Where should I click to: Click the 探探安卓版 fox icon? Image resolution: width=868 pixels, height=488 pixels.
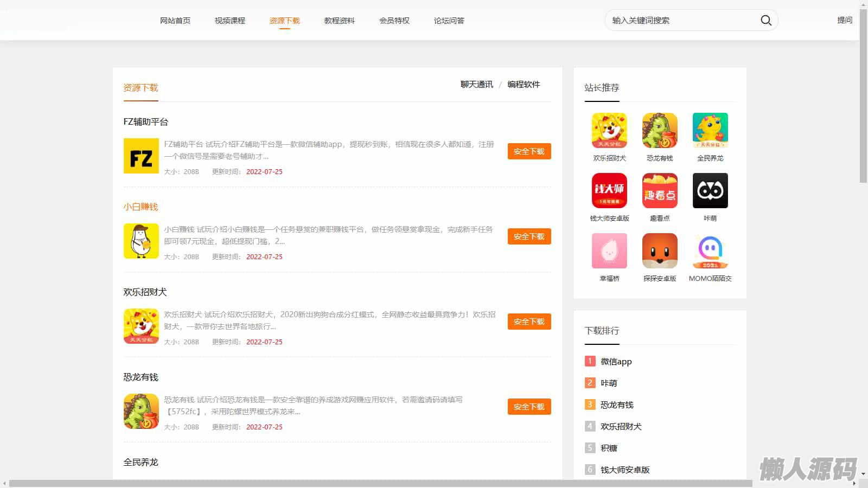pyautogui.click(x=660, y=251)
